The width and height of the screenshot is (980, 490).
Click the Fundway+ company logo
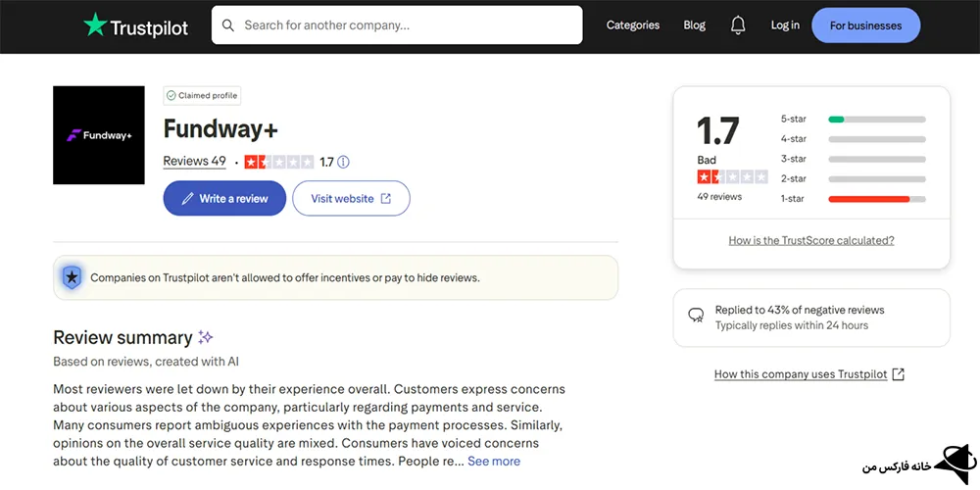(99, 135)
